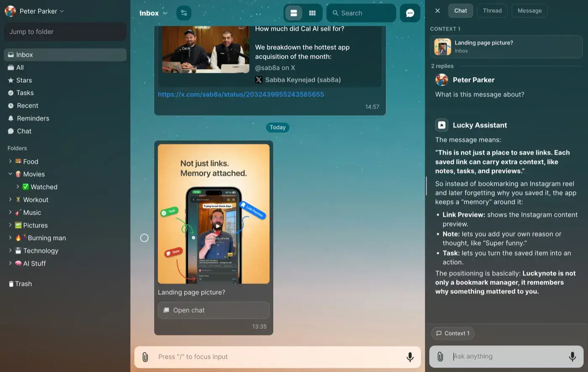Expand the AI Stuff folder
Image resolution: width=588 pixels, height=372 pixels.
pos(10,263)
